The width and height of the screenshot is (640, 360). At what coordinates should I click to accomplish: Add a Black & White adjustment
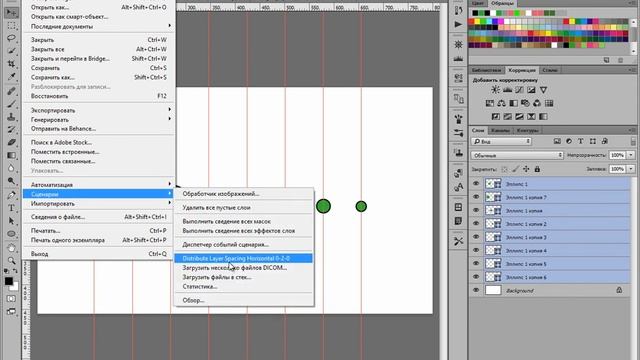pos(513,103)
